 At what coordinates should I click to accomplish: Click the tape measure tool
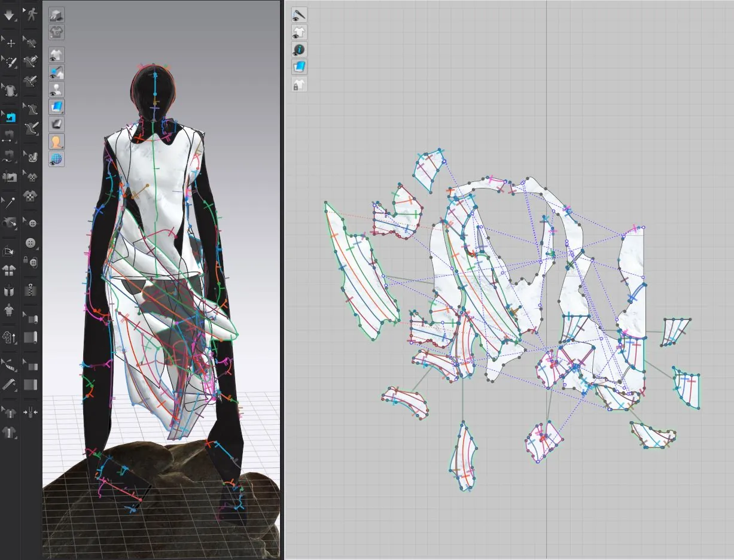coord(9,384)
